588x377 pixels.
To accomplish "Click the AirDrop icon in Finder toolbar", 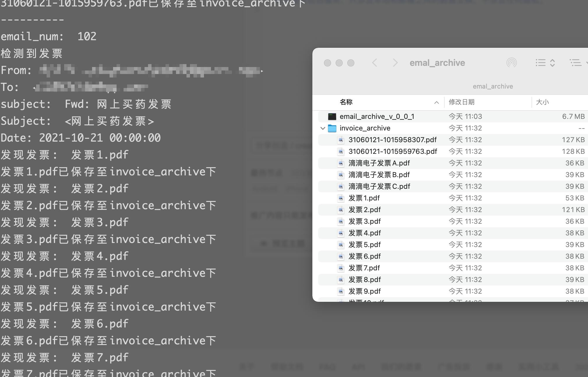I will pos(511,63).
